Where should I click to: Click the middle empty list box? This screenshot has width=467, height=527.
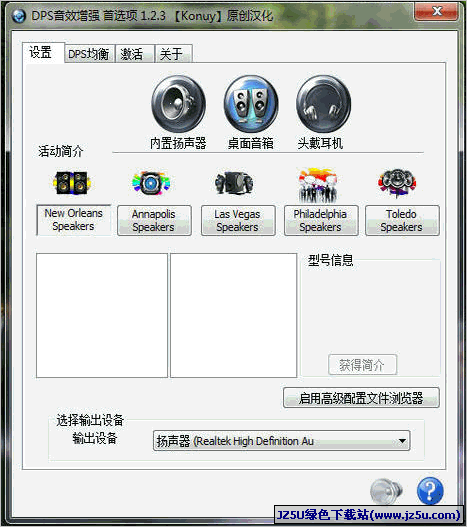click(x=234, y=316)
